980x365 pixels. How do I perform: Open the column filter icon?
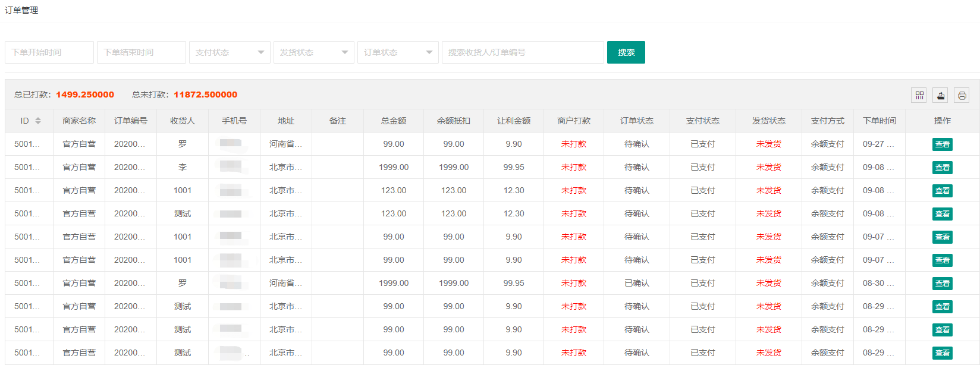click(x=919, y=95)
